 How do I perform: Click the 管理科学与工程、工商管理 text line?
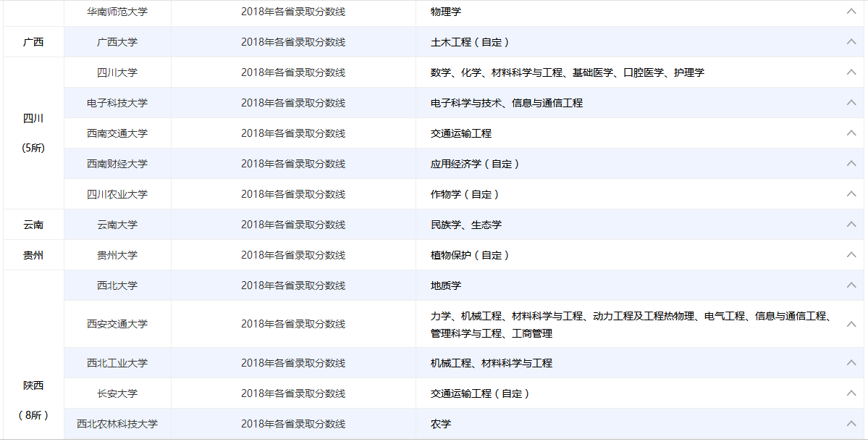[x=492, y=333]
